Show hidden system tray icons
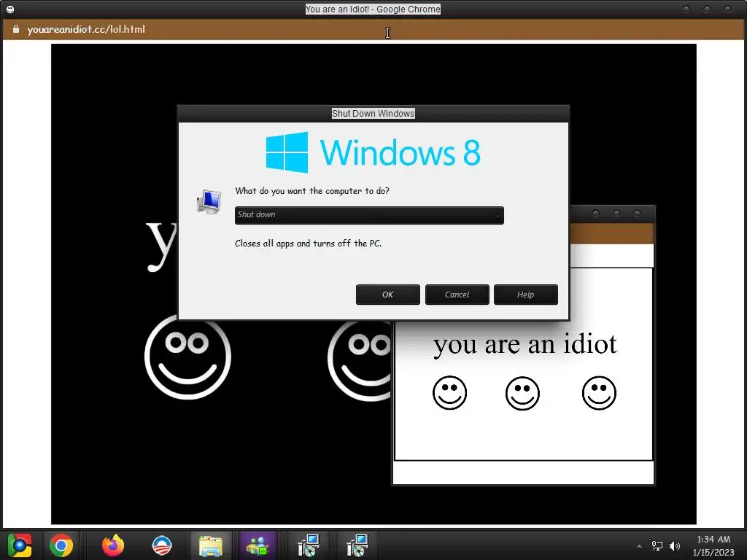 coord(639,546)
